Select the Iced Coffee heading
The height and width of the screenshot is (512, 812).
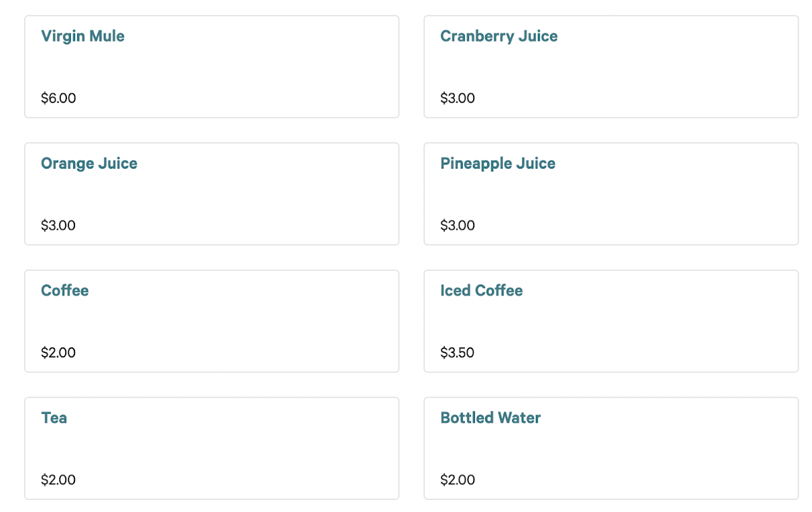481,291
